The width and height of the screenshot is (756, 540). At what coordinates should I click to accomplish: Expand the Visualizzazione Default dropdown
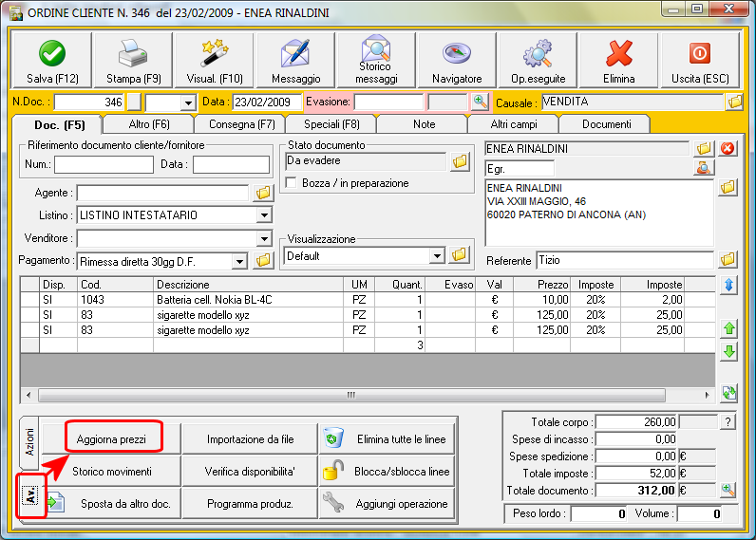coord(437,255)
